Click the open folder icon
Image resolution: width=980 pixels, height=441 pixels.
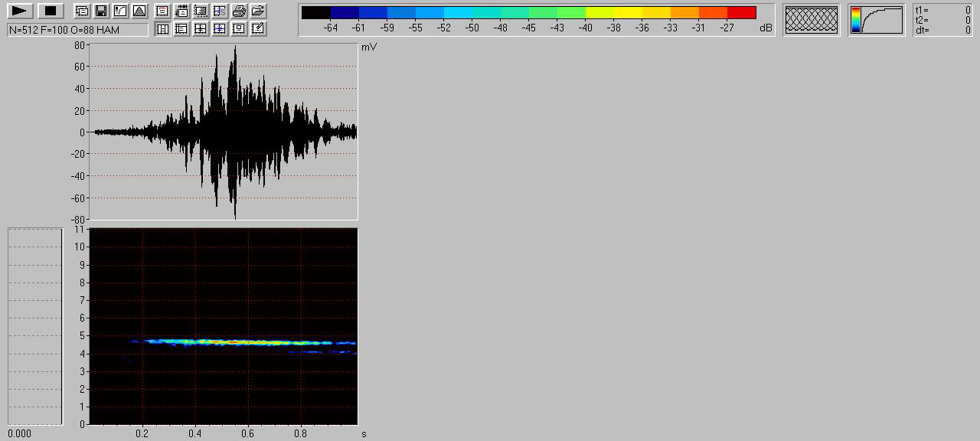point(258,11)
